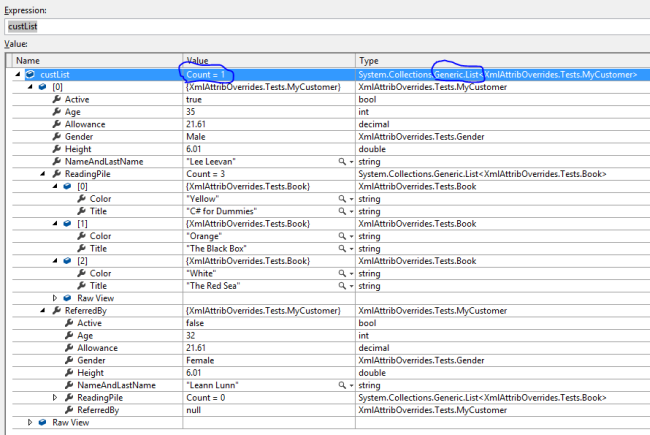Click cube icon of Book item [1]
650x435 pixels.
coord(67,224)
